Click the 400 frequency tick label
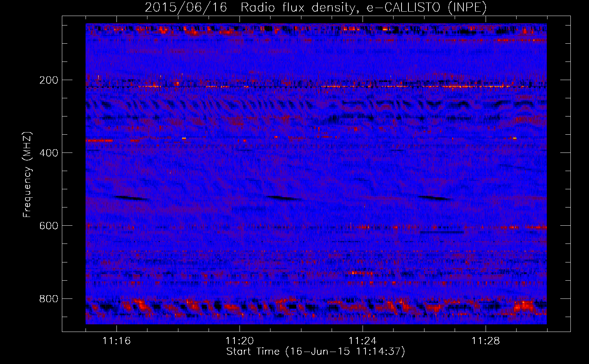Image resolution: width=589 pixels, height=364 pixels. 49,153
